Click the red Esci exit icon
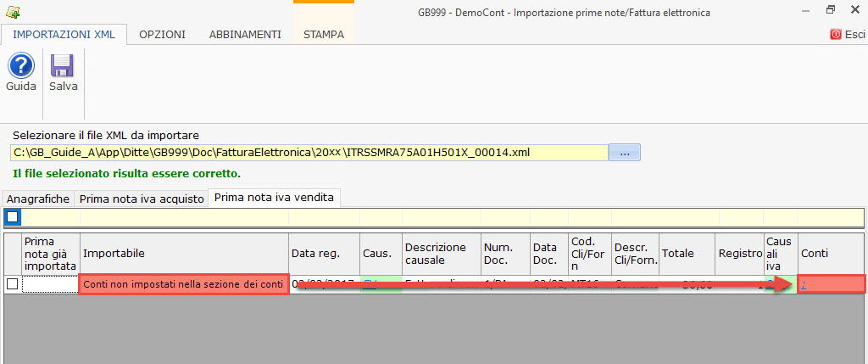Viewport: 868px width, 364px height. pos(836,35)
